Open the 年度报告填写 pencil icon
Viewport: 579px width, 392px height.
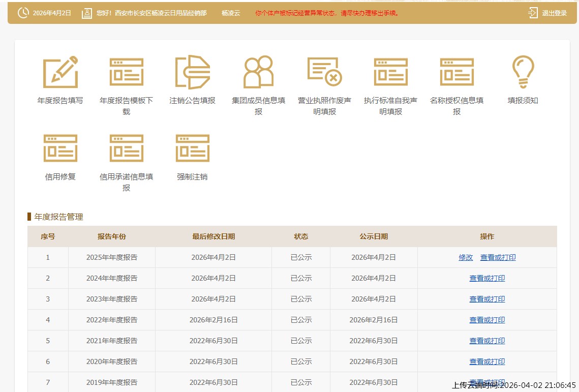[x=60, y=72]
